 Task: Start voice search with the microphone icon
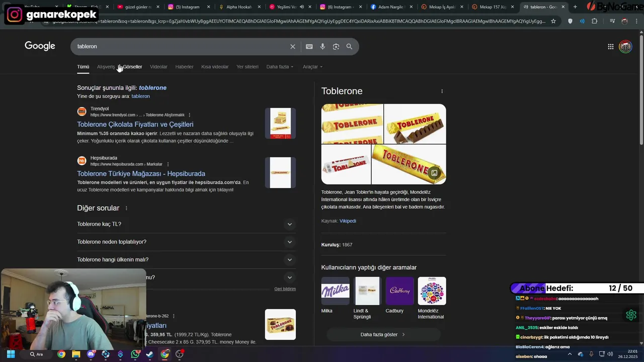pyautogui.click(x=323, y=46)
